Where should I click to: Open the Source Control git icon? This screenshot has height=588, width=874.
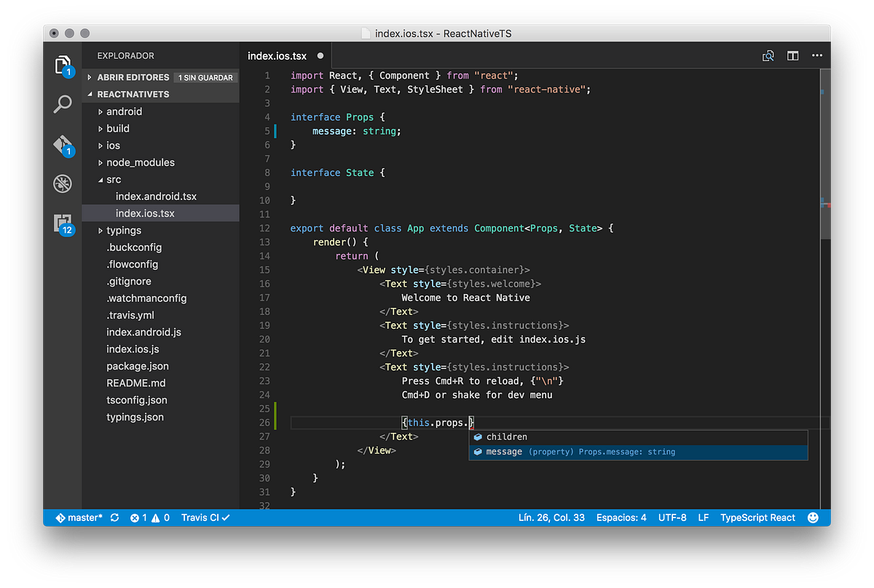pos(63,144)
